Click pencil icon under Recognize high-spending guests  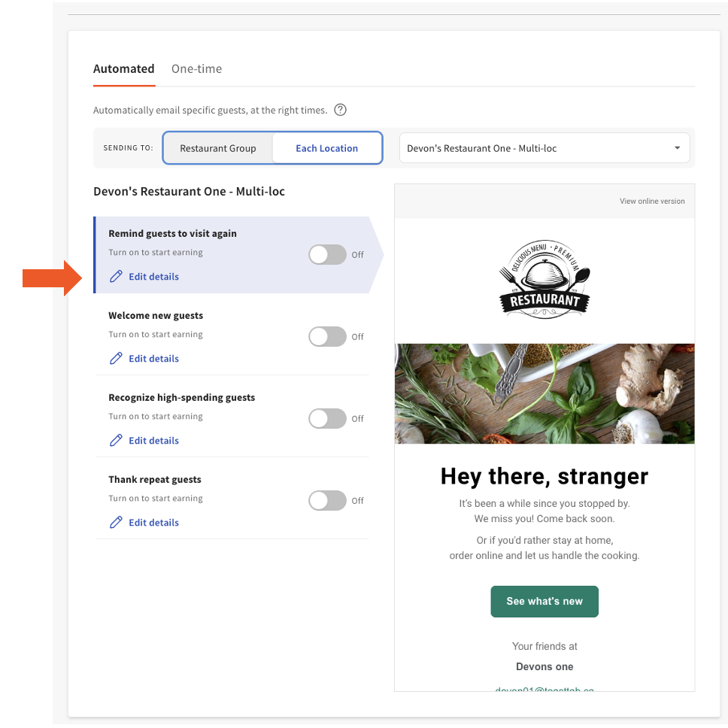coord(116,441)
